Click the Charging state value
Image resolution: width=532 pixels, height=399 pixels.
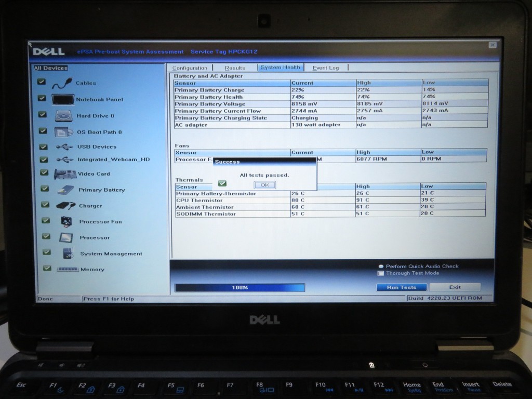pyautogui.click(x=304, y=118)
